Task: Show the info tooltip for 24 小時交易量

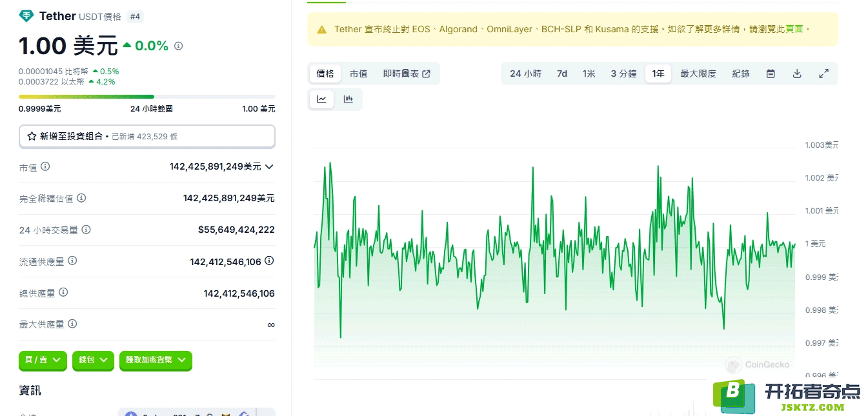Action: [x=86, y=230]
